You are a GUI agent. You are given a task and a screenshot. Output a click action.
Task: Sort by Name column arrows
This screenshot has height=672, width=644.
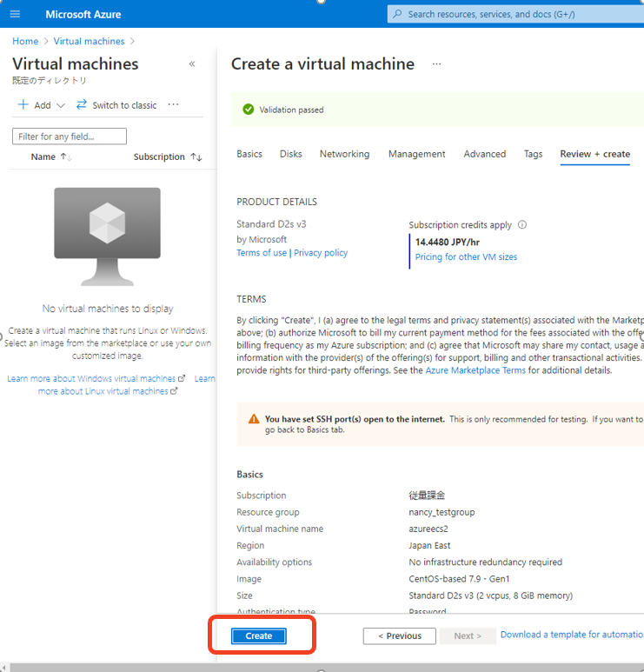pos(66,156)
